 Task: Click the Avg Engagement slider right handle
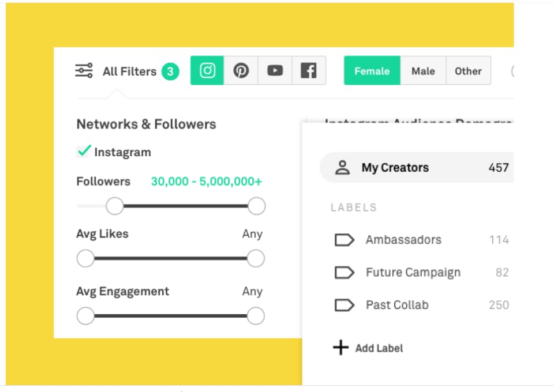click(x=256, y=316)
